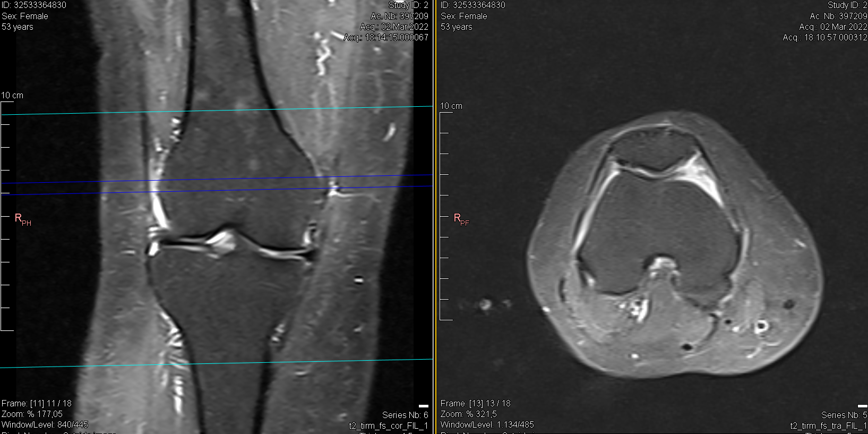Click the Frame 13 / 18 overlay text
The image size is (868, 434).
pos(475,404)
